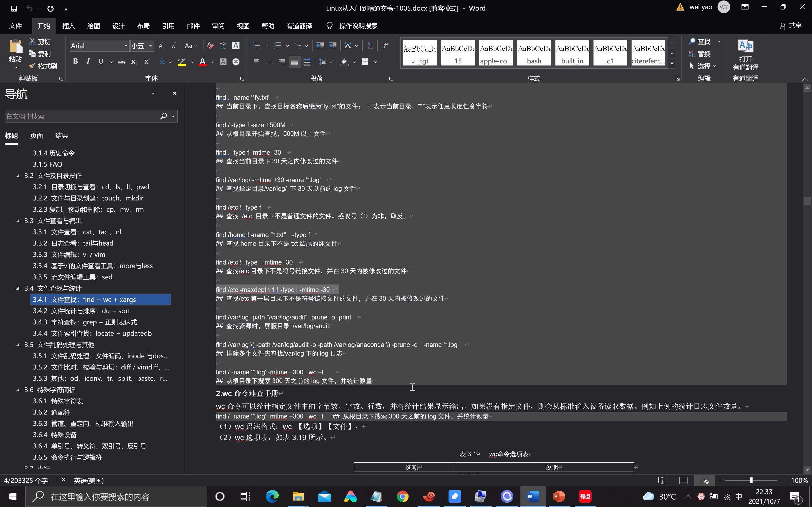Click the save icon in title bar

(x=14, y=8)
